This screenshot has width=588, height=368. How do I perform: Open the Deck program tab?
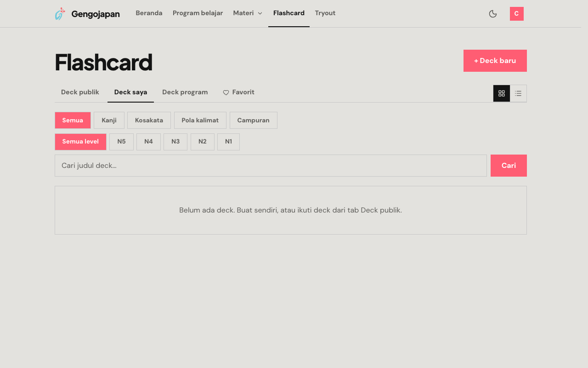(x=185, y=92)
